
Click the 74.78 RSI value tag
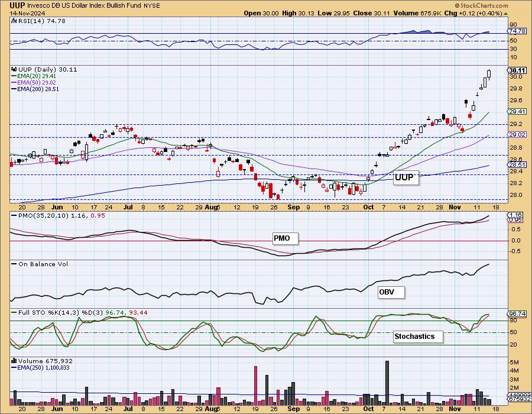(517, 31)
